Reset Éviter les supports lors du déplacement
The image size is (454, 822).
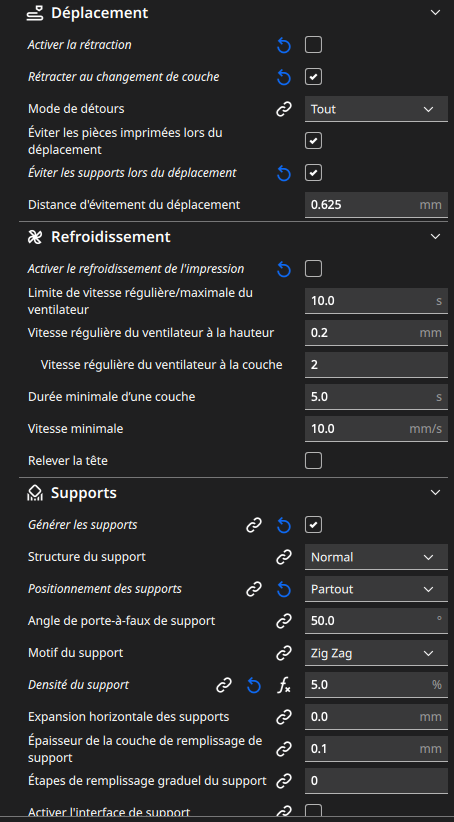[284, 173]
